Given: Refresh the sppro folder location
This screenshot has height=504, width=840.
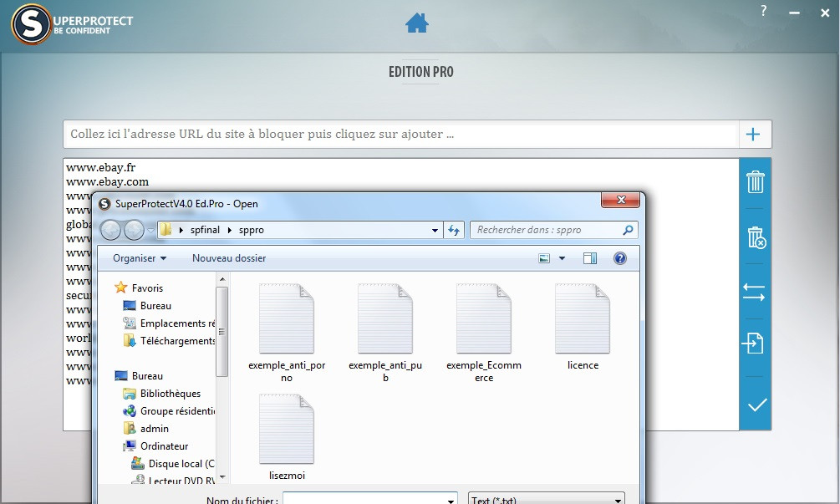Looking at the screenshot, I should point(454,231).
